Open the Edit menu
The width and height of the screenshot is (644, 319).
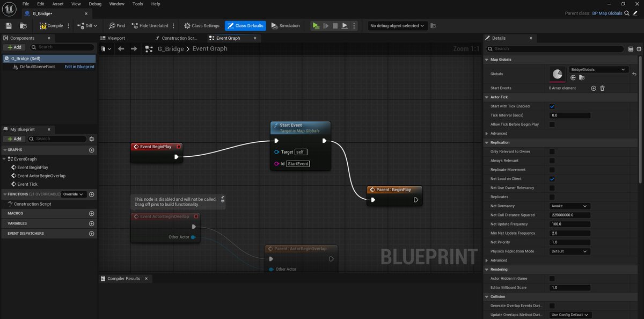[40, 4]
